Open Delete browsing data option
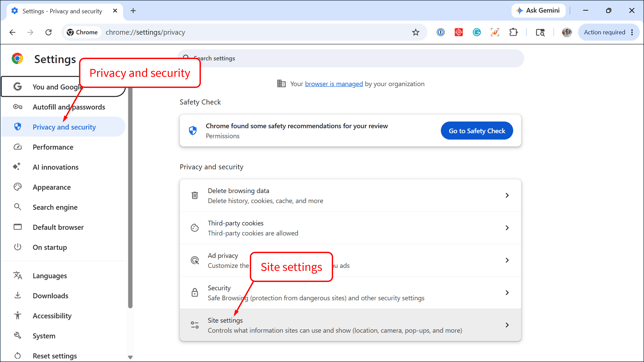 coord(350,196)
